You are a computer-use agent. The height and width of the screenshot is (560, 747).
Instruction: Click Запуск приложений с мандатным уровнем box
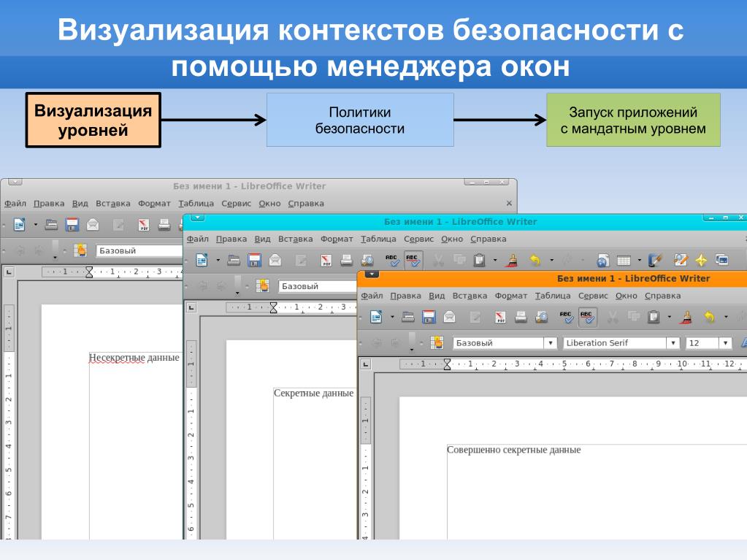click(x=633, y=120)
